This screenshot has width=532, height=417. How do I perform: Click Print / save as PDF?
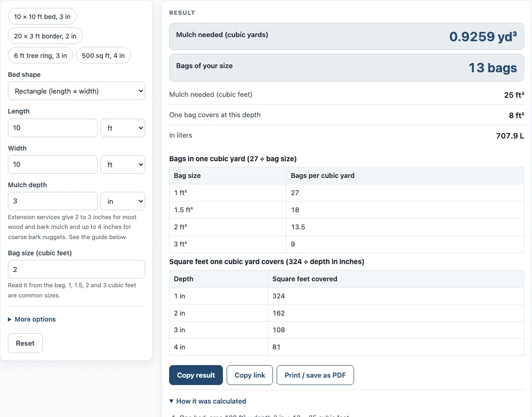tap(315, 375)
